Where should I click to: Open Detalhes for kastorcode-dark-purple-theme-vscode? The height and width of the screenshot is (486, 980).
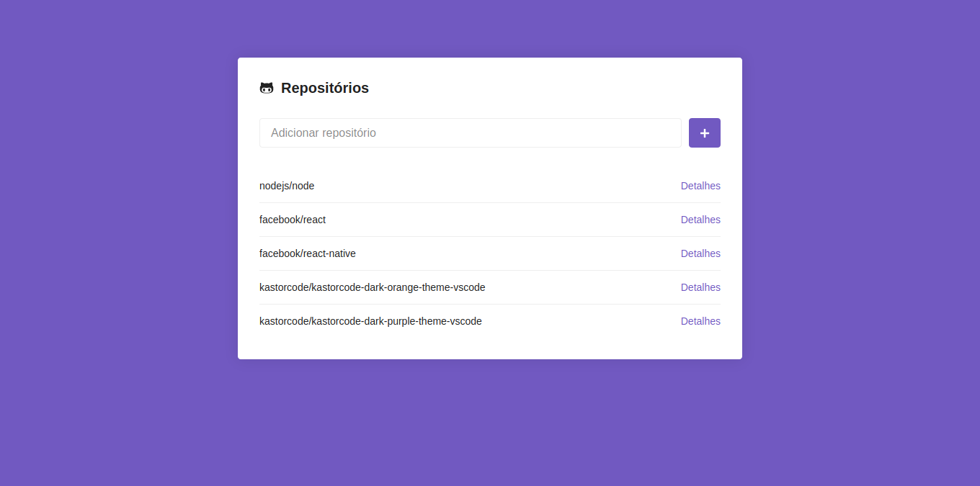tap(700, 321)
